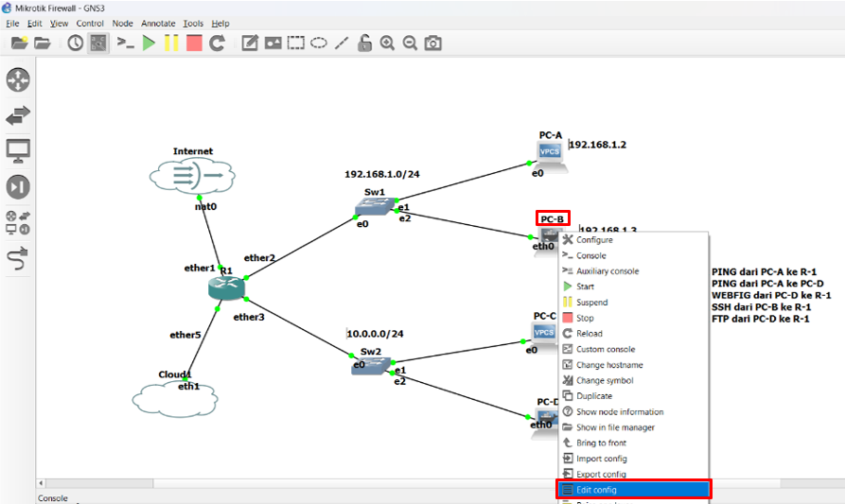The image size is (845, 504).
Task: Open the Console connect to all nodes icon
Action: (x=125, y=43)
